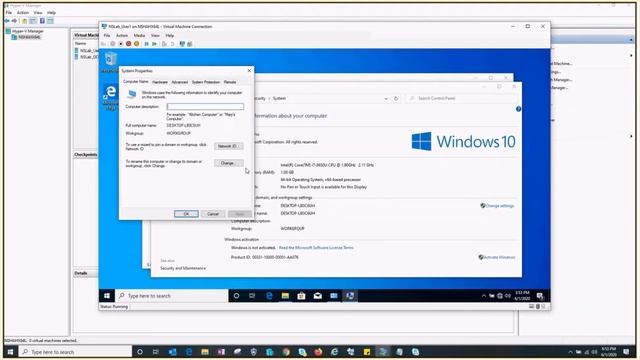This screenshot has height=360, width=640.
Task: Click the Activate Windows link
Action: pos(497,257)
